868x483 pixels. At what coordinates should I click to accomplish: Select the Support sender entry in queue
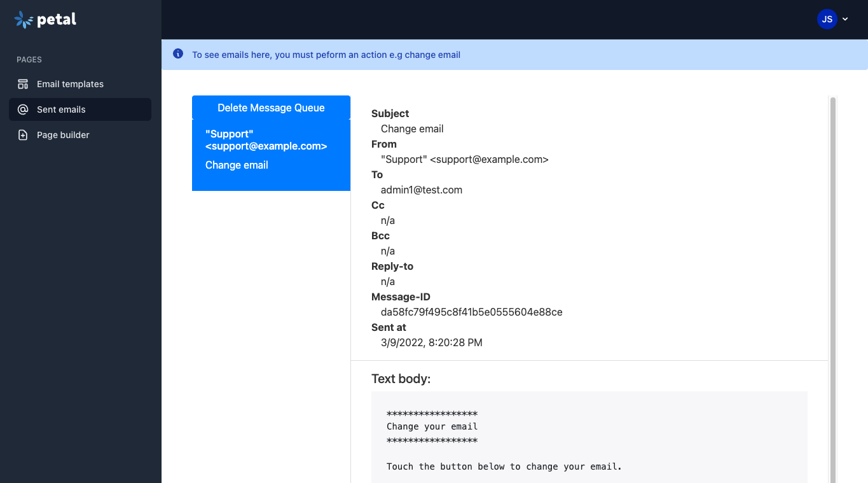tap(266, 139)
